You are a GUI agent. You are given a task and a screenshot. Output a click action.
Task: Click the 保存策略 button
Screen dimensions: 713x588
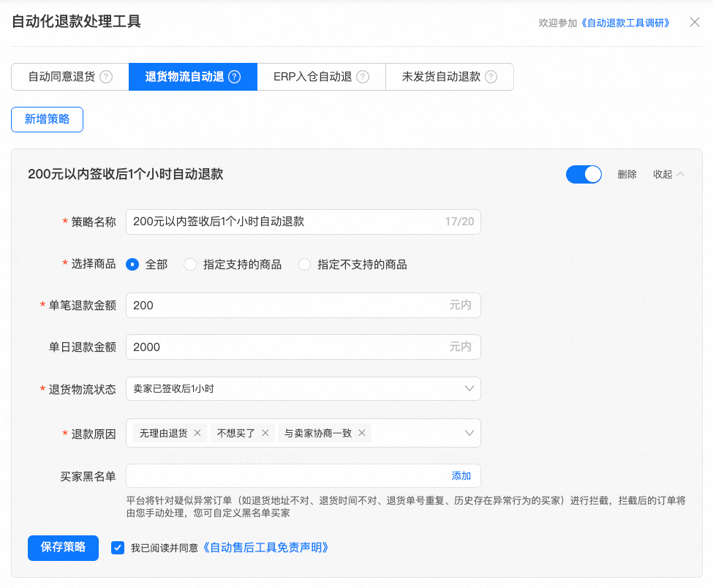pyautogui.click(x=63, y=547)
